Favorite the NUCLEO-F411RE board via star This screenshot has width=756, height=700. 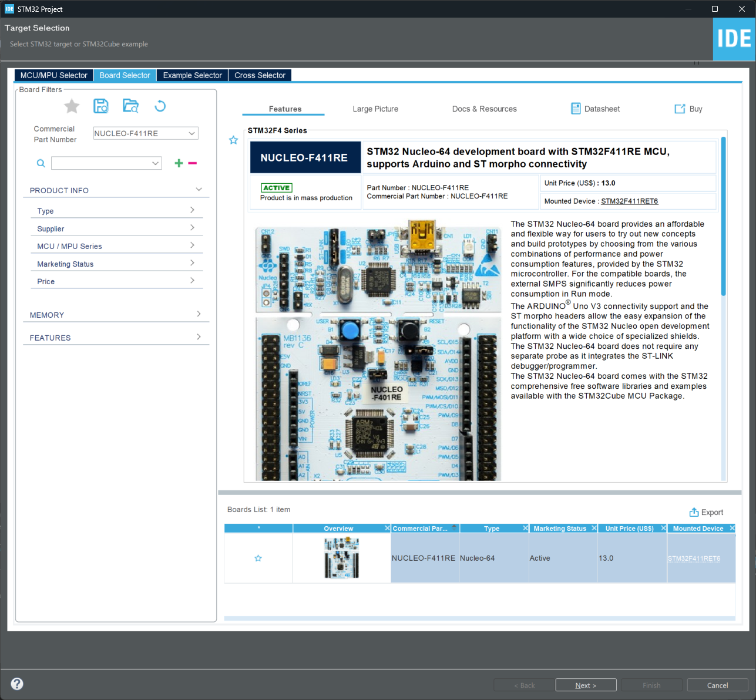coord(233,140)
